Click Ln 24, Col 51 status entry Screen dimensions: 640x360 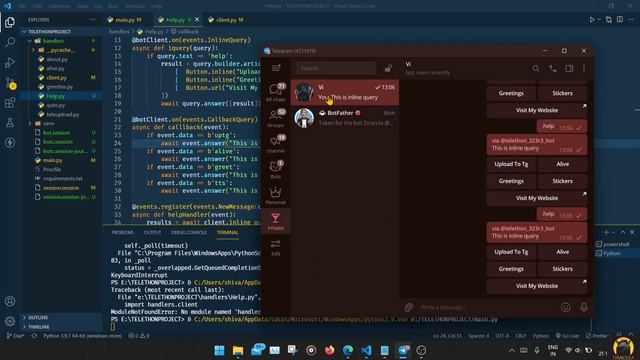(x=447, y=336)
